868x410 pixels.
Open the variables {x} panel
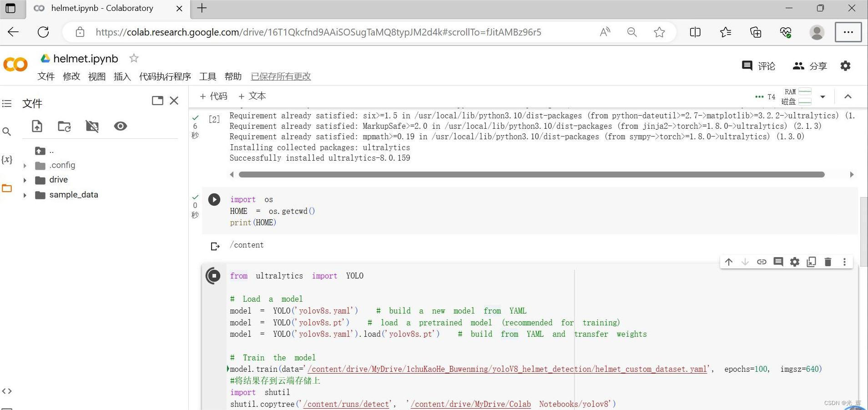coord(7,159)
